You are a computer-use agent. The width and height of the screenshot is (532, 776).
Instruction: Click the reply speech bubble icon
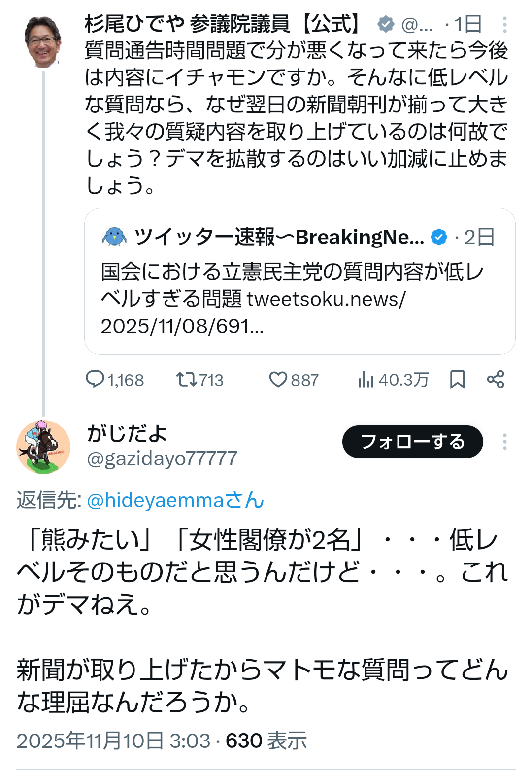[95, 379]
